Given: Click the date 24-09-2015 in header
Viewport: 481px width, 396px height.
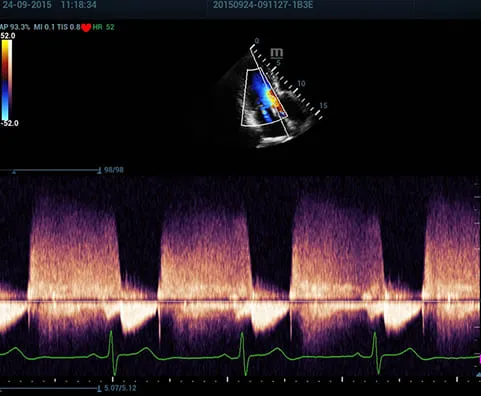Looking at the screenshot, I should pyautogui.click(x=27, y=5).
